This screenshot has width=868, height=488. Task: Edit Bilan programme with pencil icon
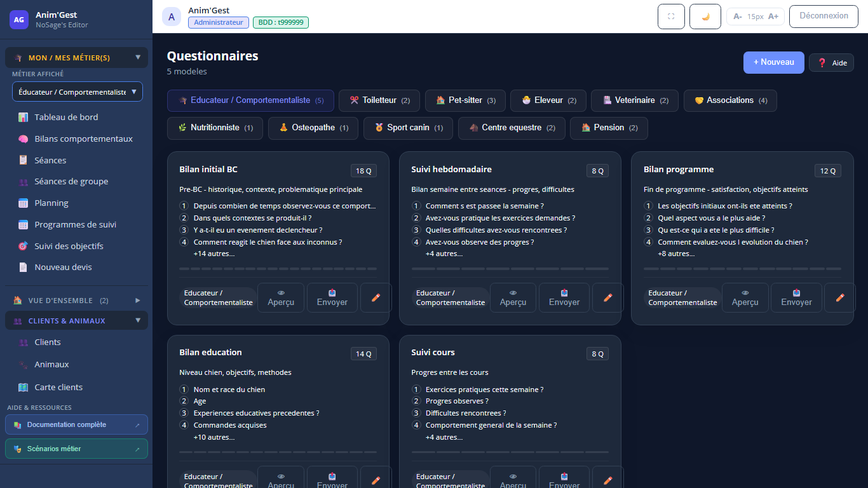tap(840, 297)
